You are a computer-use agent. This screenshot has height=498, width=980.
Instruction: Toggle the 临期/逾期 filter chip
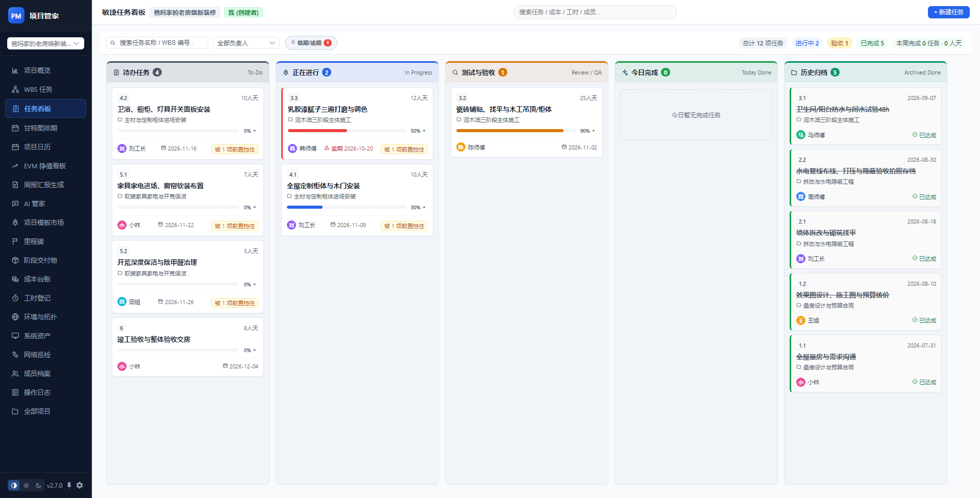(311, 43)
